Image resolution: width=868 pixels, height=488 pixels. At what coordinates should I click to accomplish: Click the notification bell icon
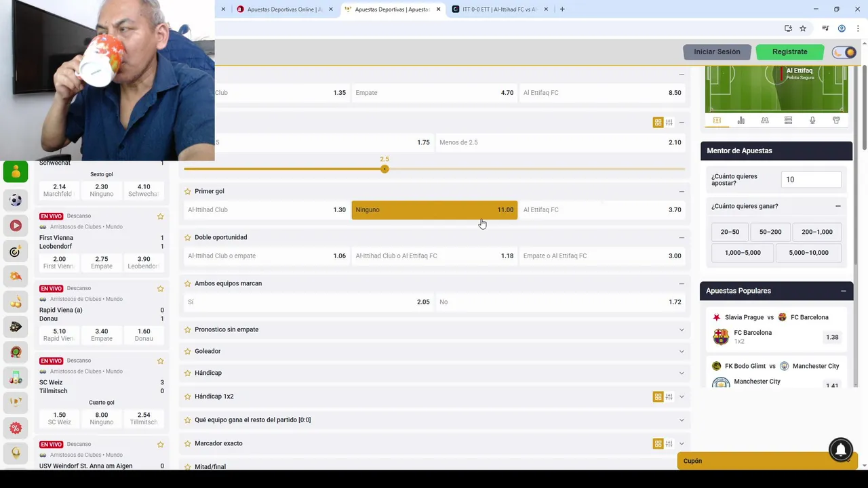point(841,449)
